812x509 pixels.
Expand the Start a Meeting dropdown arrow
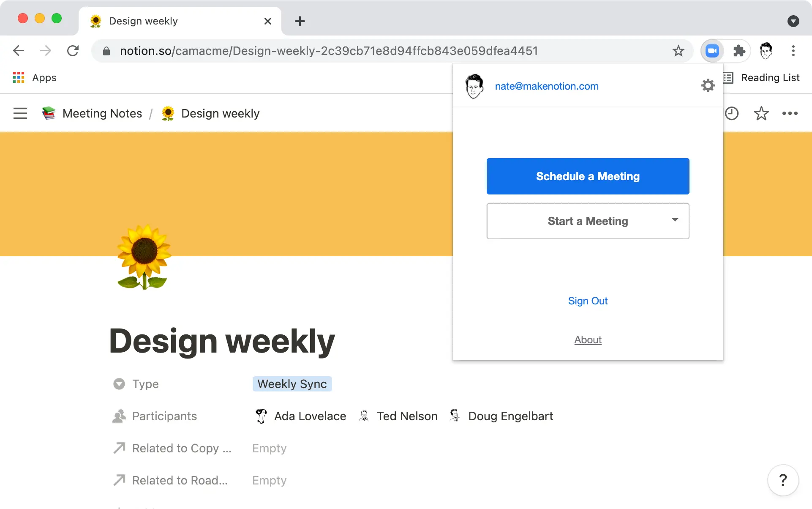[675, 220]
